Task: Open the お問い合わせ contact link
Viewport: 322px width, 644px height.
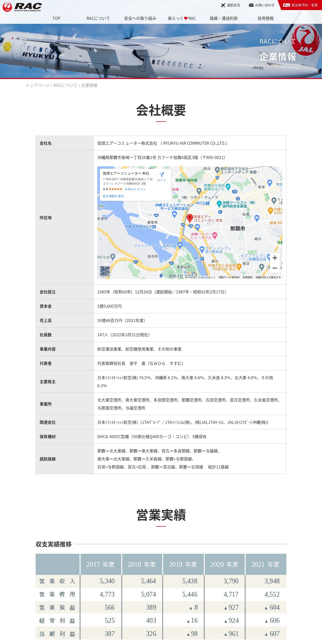Action: tap(262, 5)
